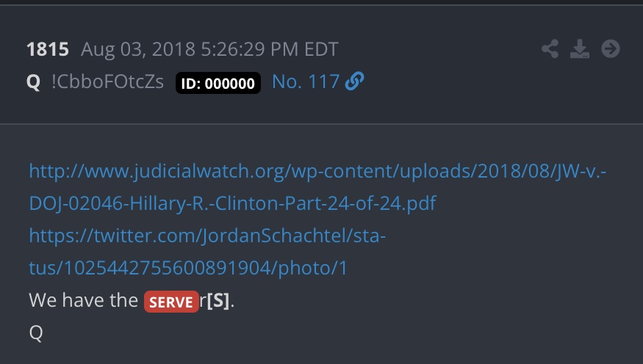Click the 5:26:29 PM time text
Image resolution: width=643 pixels, height=364 pixels.
250,49
